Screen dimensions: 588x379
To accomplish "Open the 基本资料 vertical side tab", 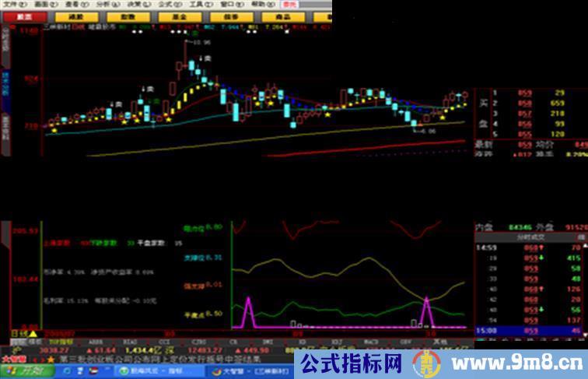I will tap(5, 125).
